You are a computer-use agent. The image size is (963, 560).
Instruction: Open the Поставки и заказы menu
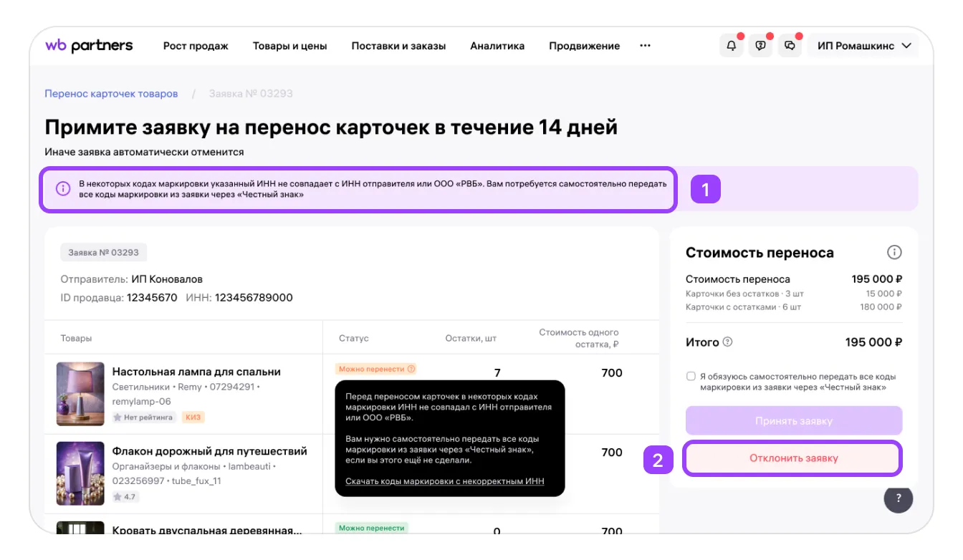pos(398,46)
